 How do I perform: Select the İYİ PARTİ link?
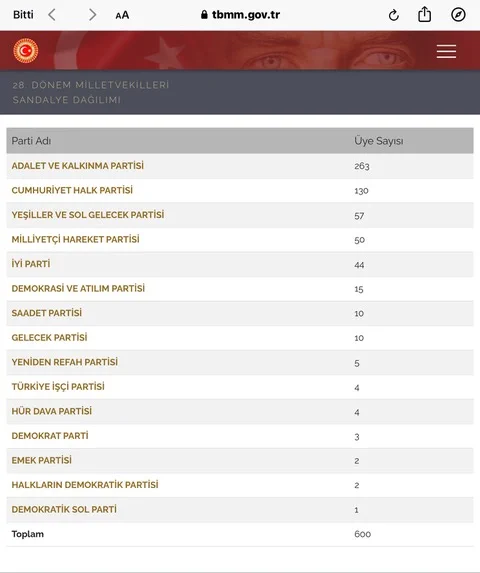31,264
